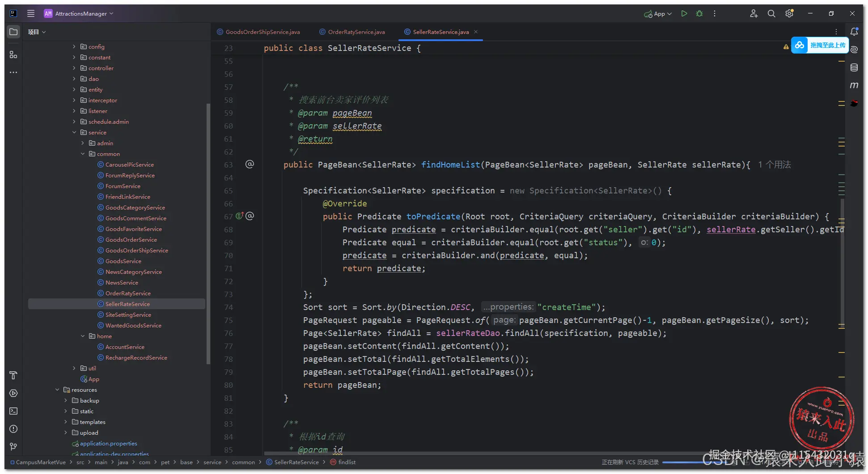Collapse the home folder
This screenshot has height=474, width=868.
click(x=83, y=336)
